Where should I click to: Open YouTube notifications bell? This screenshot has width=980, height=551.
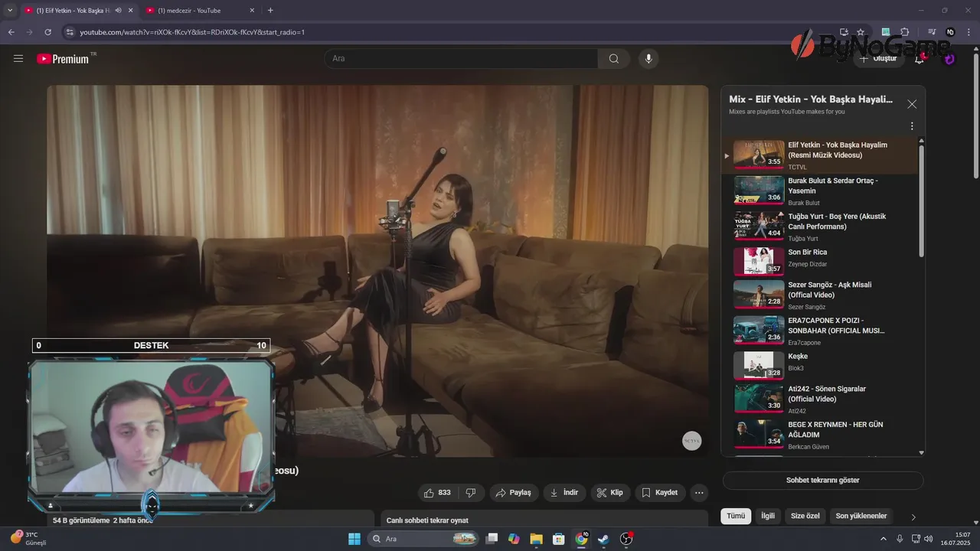tap(920, 58)
